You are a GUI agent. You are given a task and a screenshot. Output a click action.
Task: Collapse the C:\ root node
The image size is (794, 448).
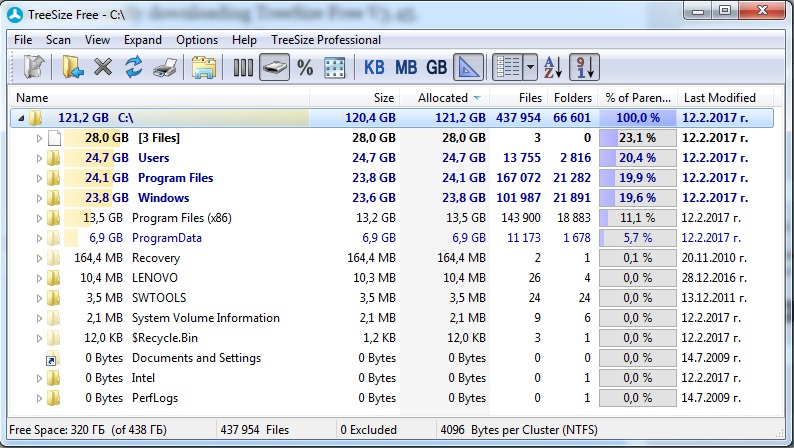(x=21, y=118)
